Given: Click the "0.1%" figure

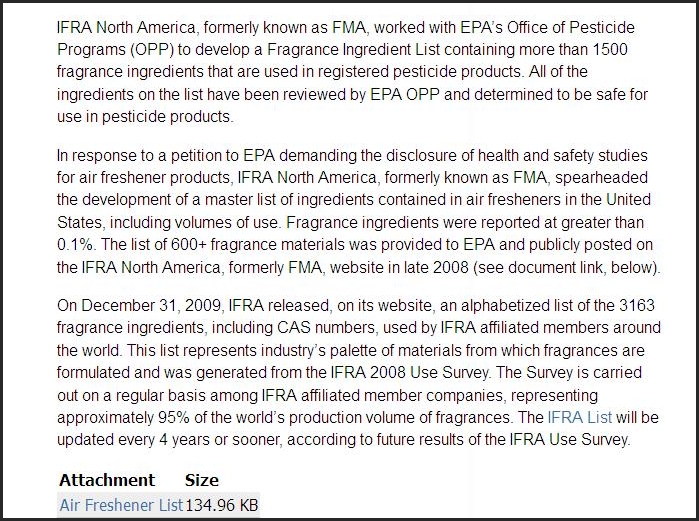Looking at the screenshot, I should coord(75,245).
